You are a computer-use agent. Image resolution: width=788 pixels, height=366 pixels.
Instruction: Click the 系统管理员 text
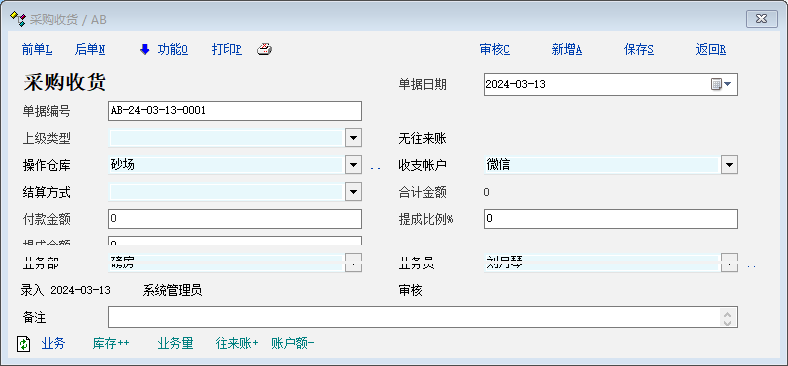tap(172, 291)
